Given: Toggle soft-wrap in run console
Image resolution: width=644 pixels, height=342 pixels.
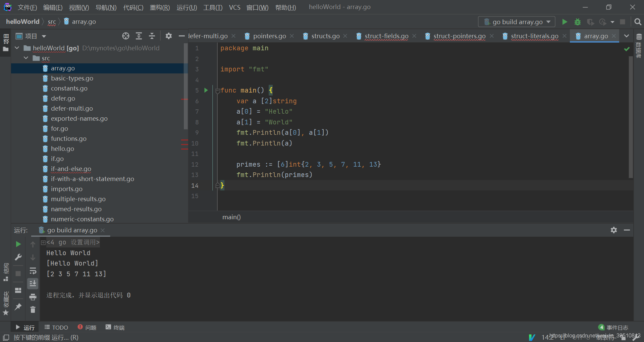Looking at the screenshot, I should click(x=33, y=271).
